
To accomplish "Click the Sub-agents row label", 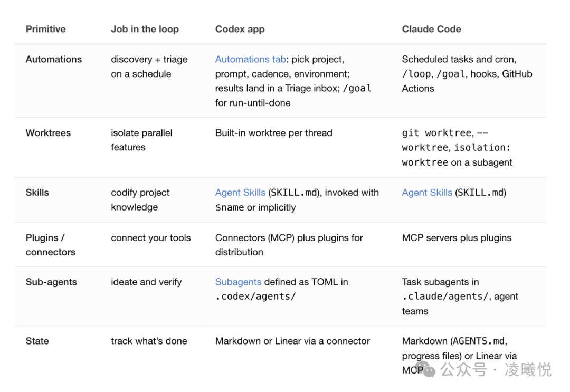I will [51, 282].
